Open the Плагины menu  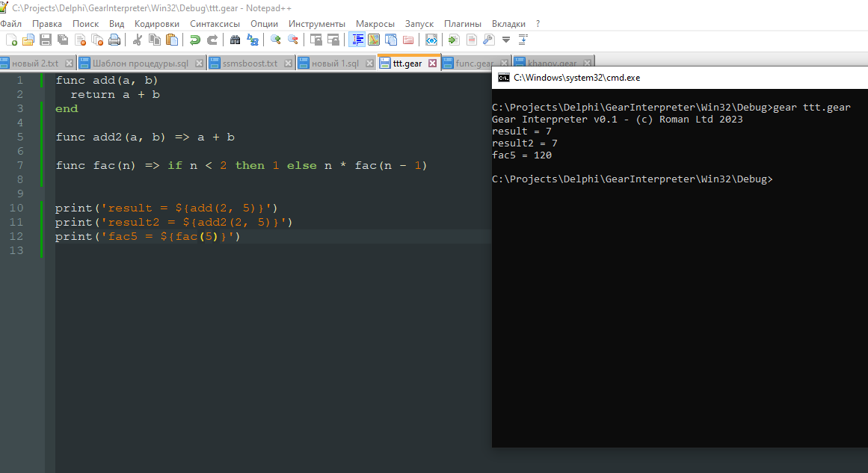pos(463,23)
